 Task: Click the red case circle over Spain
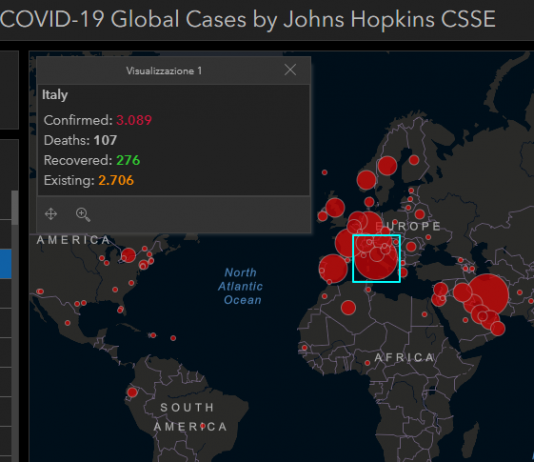pos(333,269)
